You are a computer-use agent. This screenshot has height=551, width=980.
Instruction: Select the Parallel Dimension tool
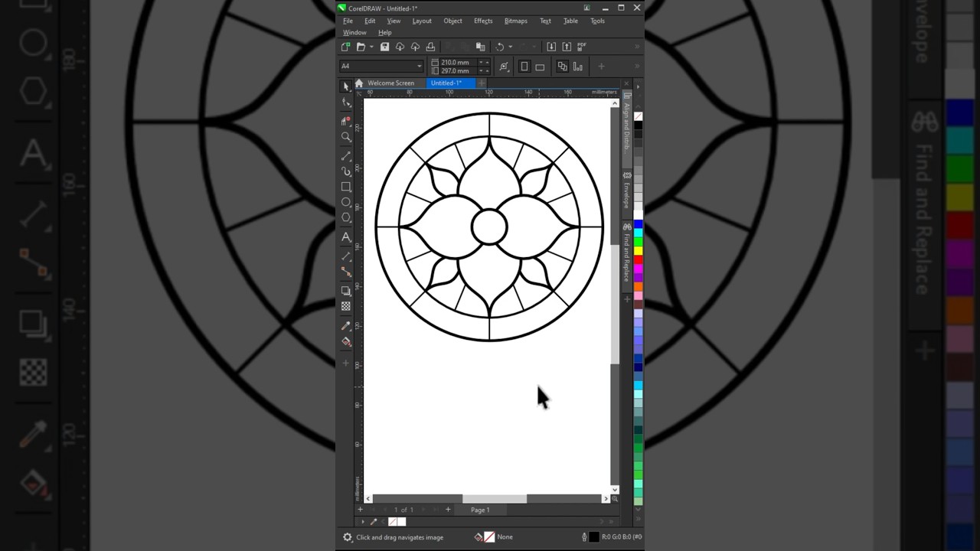(346, 256)
